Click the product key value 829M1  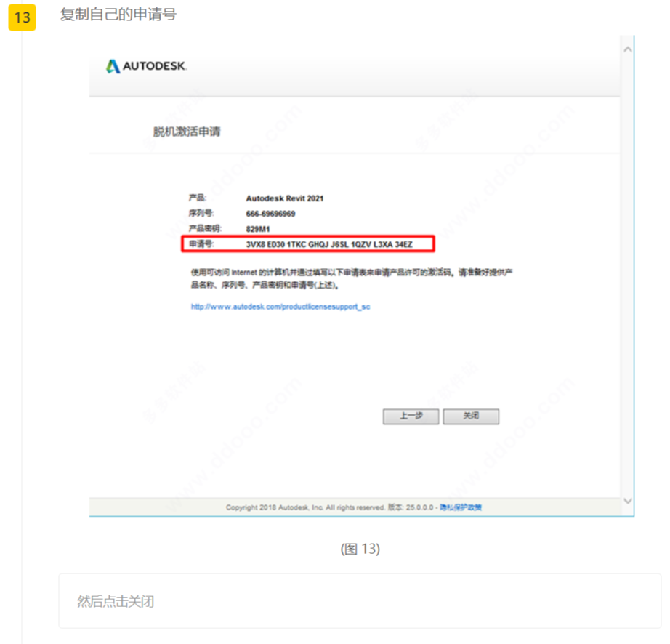[x=258, y=229]
